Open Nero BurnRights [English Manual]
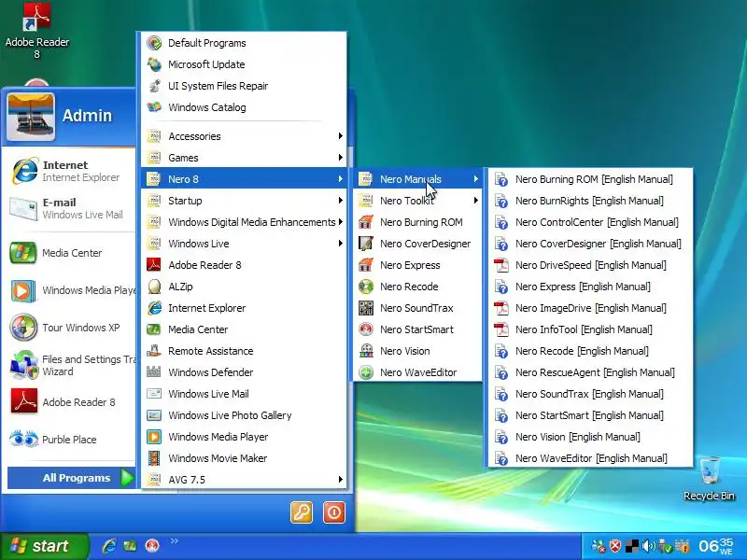The image size is (747, 560). point(590,201)
